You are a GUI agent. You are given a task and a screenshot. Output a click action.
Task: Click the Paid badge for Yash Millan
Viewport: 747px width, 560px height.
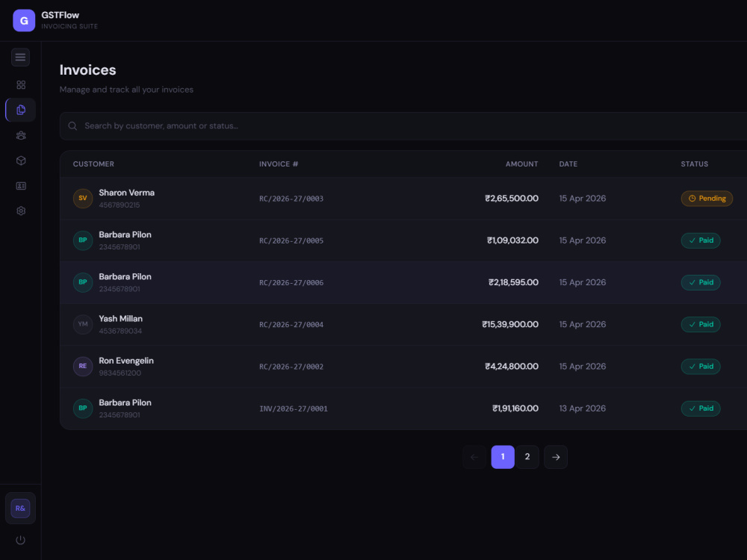(701, 324)
